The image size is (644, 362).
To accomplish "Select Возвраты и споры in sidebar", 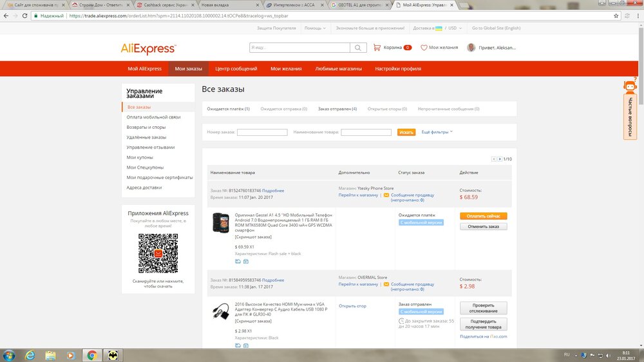I will 146,128.
